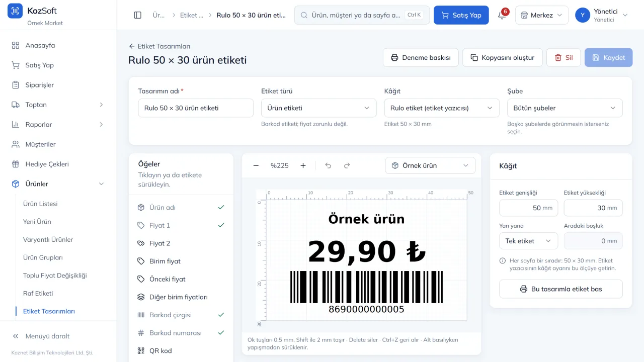Undo last change on label canvas
The image size is (644, 362).
pyautogui.click(x=328, y=165)
